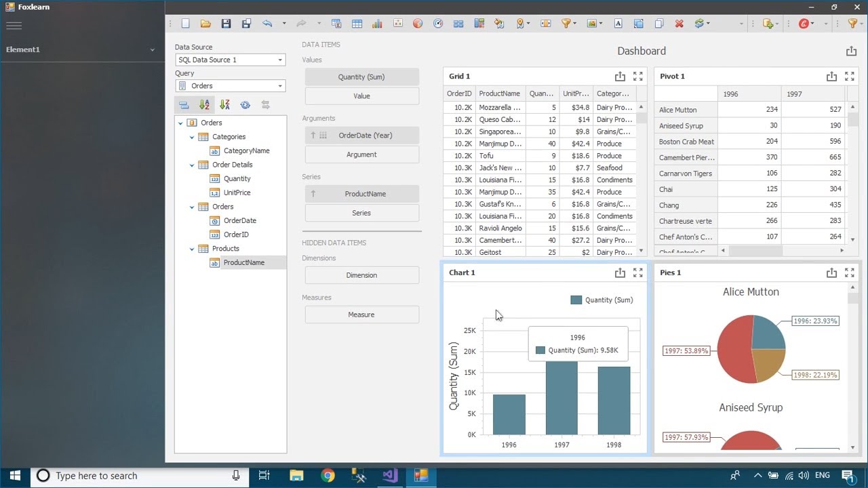Viewport: 868px width, 488px height.
Task: Click the empty Value placeholder
Action: coord(361,96)
